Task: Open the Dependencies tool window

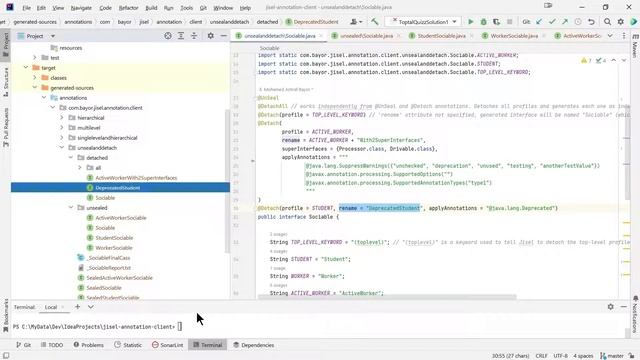Action: [253, 345]
